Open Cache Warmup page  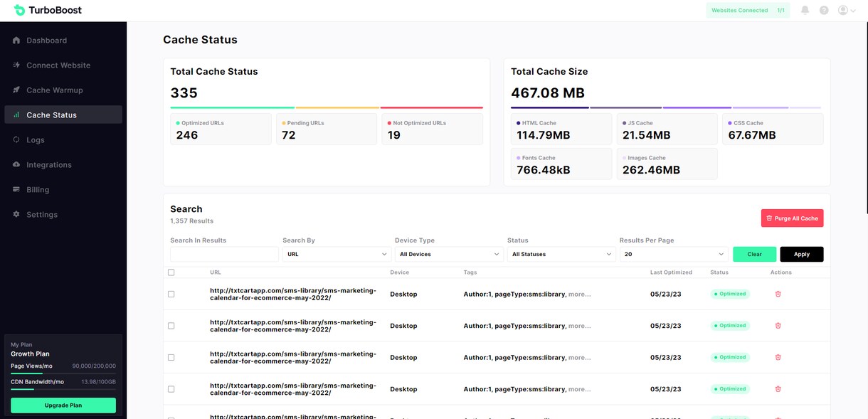63,90
